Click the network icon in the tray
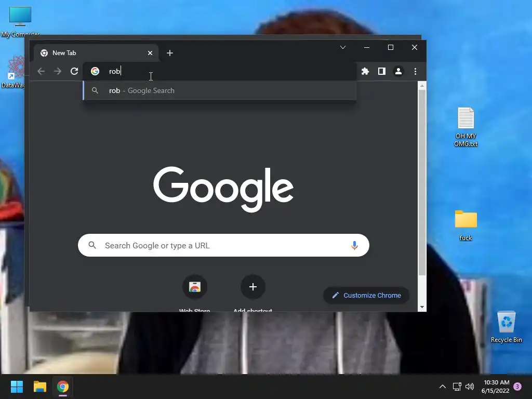The height and width of the screenshot is (399, 532). click(x=457, y=387)
